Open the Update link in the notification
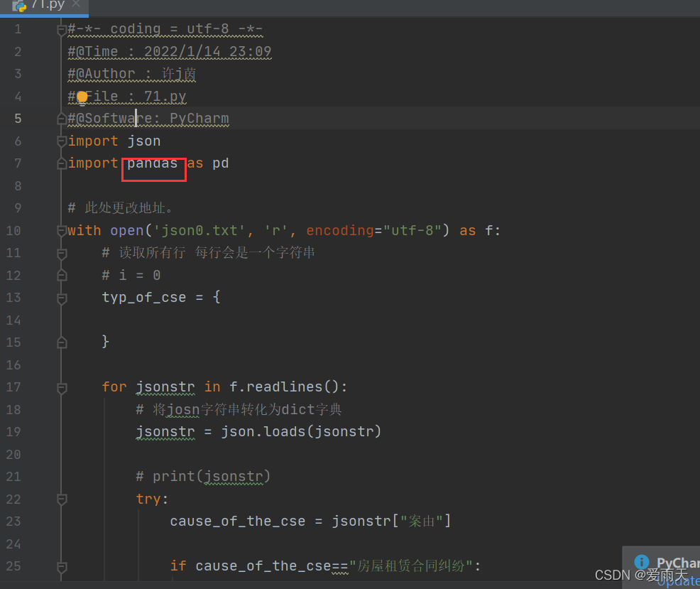This screenshot has width=700, height=589. click(x=677, y=581)
